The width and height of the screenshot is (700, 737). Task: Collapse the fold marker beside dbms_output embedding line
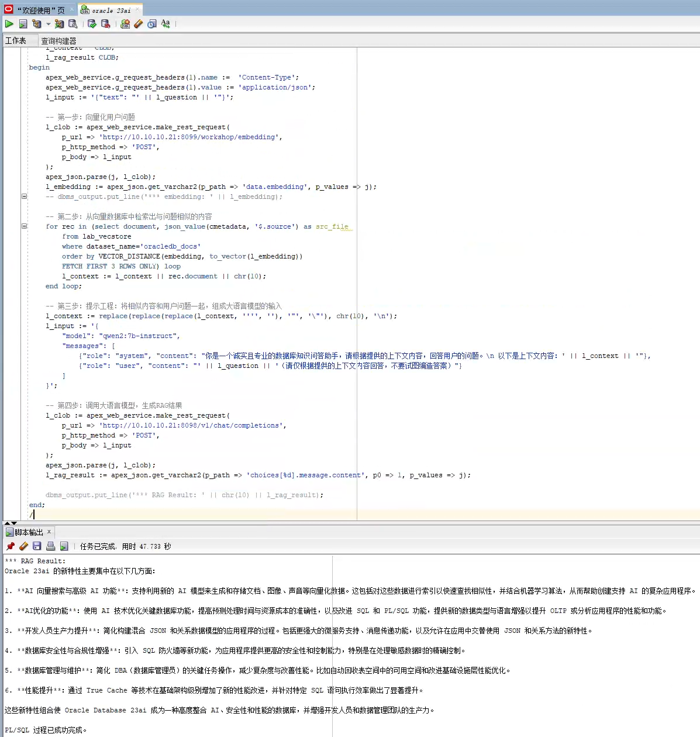(24, 196)
